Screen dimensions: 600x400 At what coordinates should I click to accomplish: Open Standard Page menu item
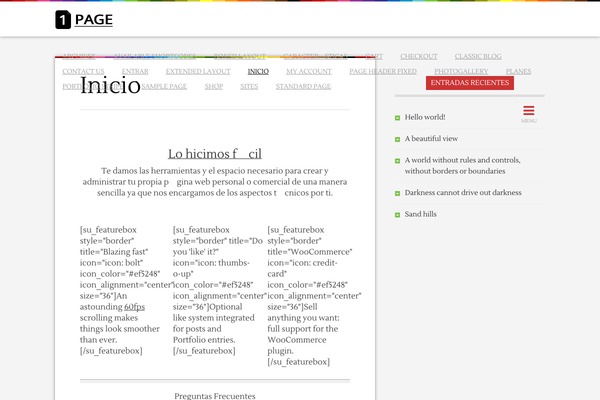303,87
